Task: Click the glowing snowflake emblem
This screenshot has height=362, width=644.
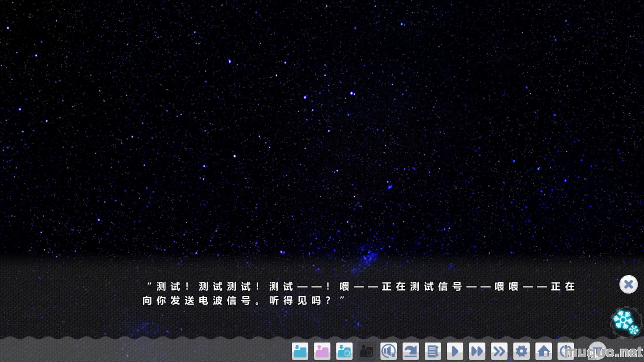Action: click(x=625, y=322)
